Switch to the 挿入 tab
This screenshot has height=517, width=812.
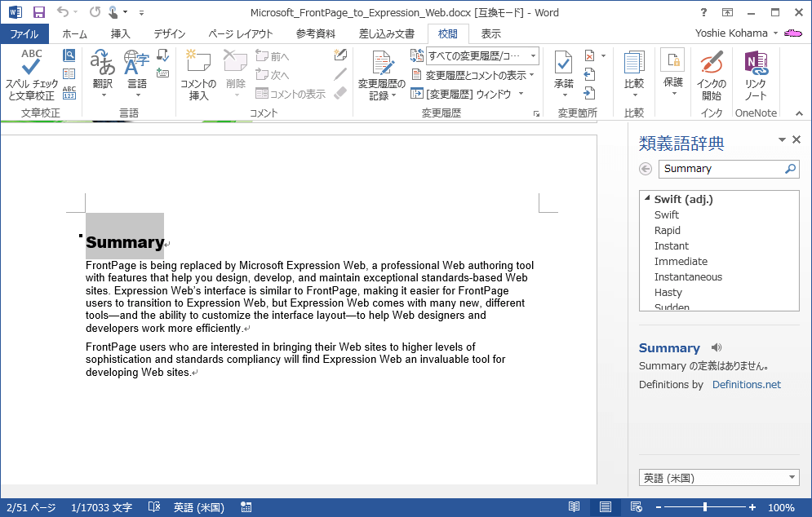(x=120, y=33)
